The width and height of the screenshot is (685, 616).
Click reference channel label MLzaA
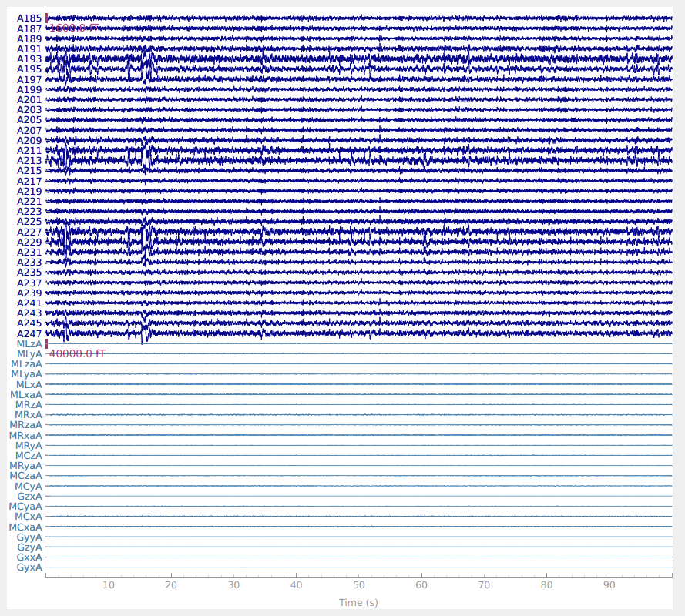tap(26, 363)
